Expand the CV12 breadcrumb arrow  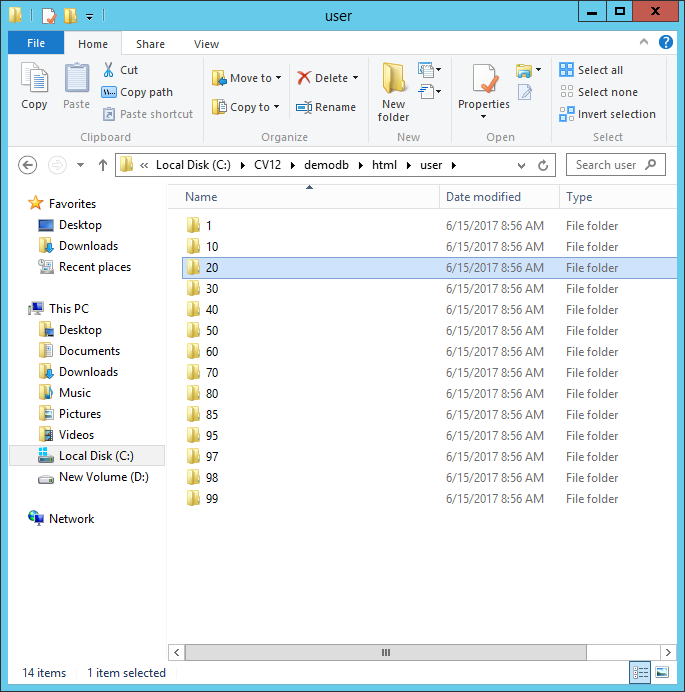(292, 165)
